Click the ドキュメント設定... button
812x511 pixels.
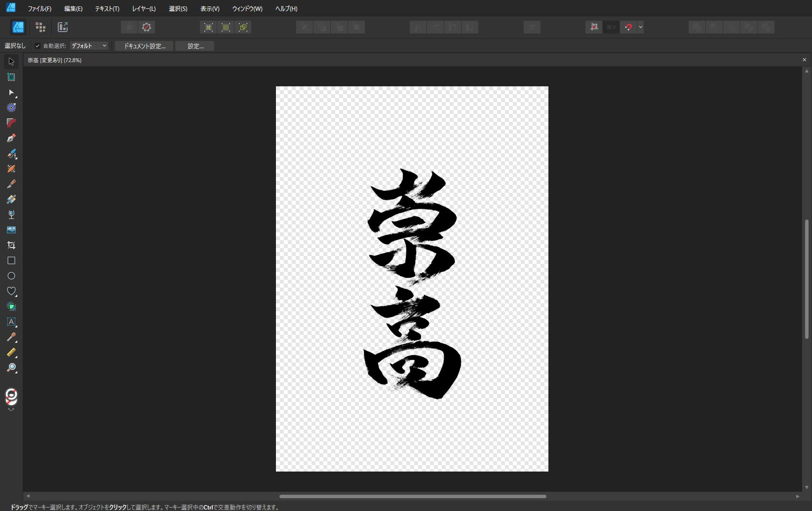(144, 46)
